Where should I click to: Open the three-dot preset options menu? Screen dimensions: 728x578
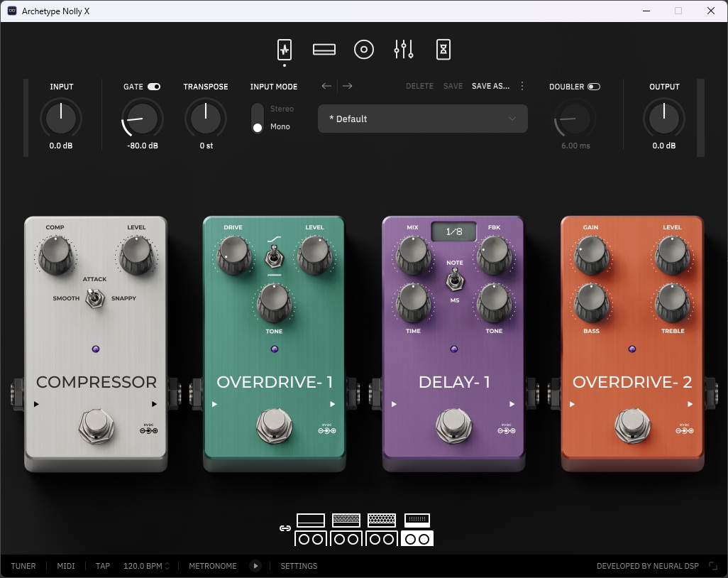pyautogui.click(x=522, y=86)
